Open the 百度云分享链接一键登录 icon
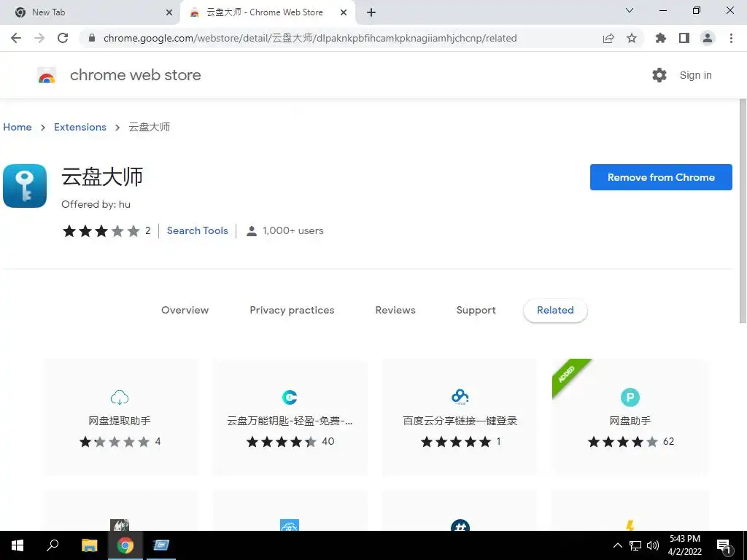Viewport: 747px width, 560px height. pos(460,397)
